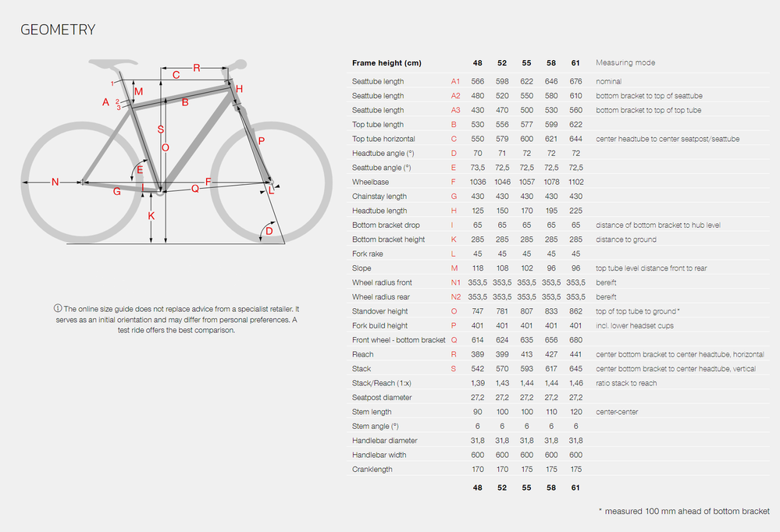The image size is (780, 532).
Task: Click the Stack/Reach (1:x) row label
Action: [383, 383]
